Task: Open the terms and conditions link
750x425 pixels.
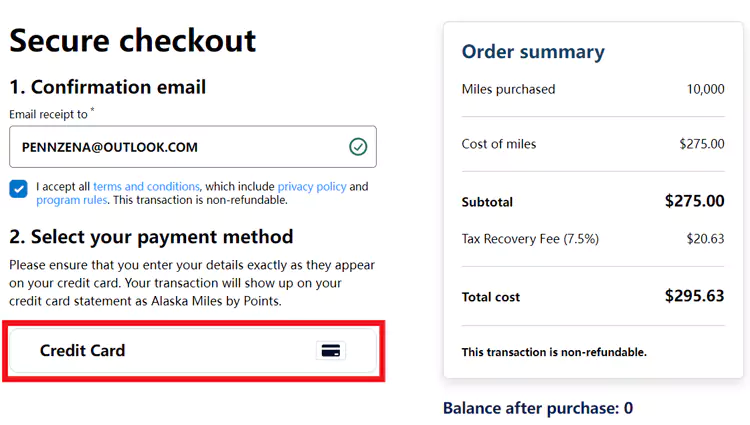Action: coord(146,187)
